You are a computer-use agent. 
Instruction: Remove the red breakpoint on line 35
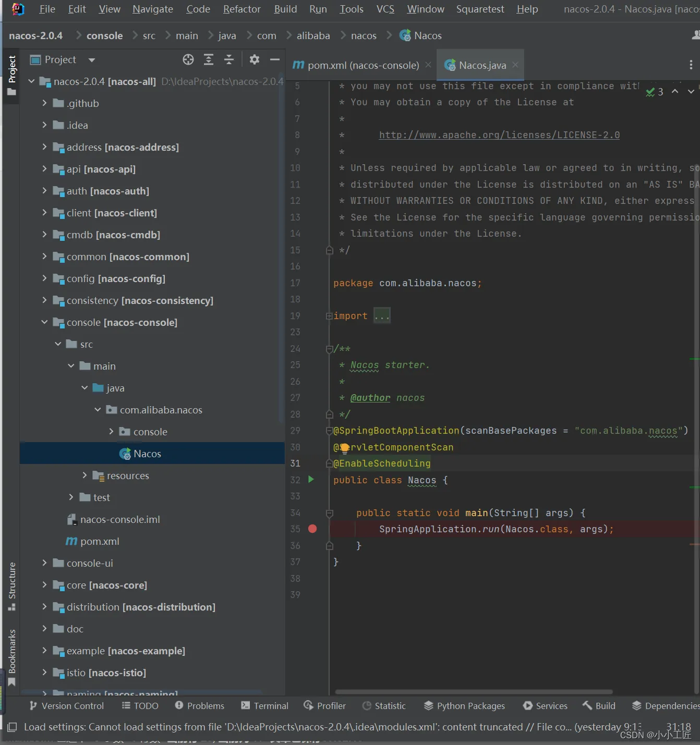point(312,529)
